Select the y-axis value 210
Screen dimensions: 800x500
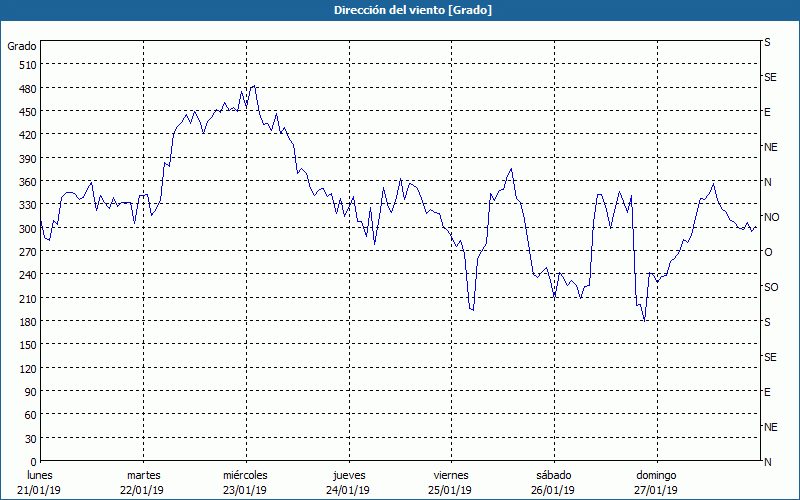pos(28,298)
